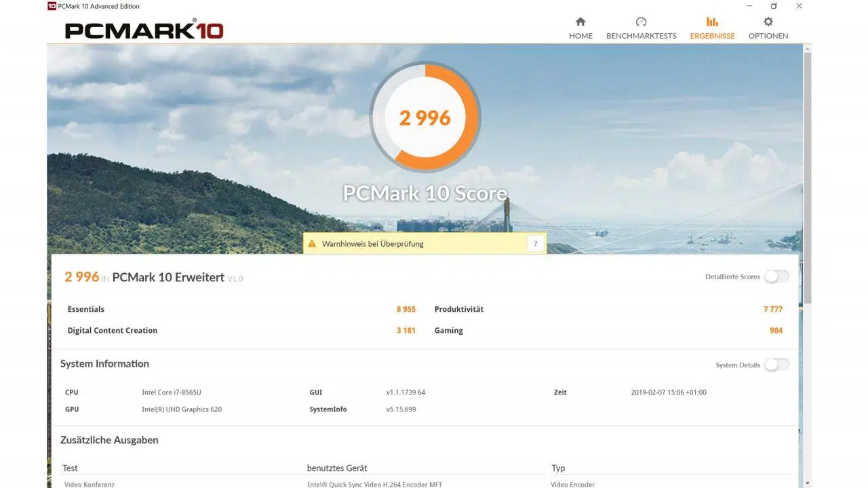Restore down the PCMark 10 window
This screenshot has width=868, height=488.
click(774, 6)
